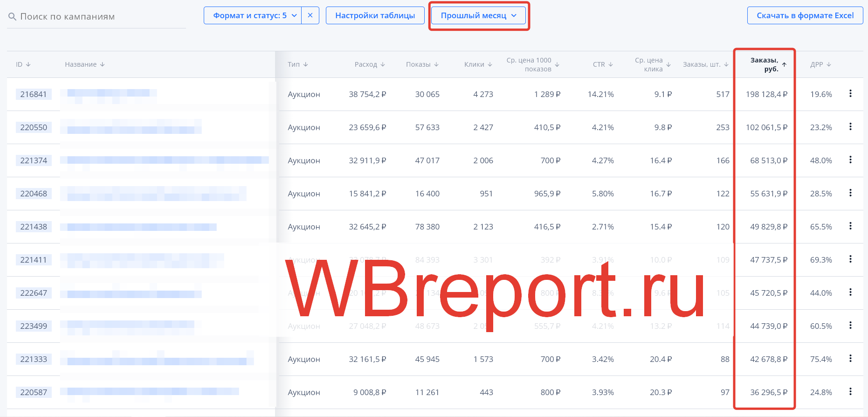Viewport: 868px width, 417px height.
Task: Open Формат и статус: 5 dropdown
Action: pos(253,15)
